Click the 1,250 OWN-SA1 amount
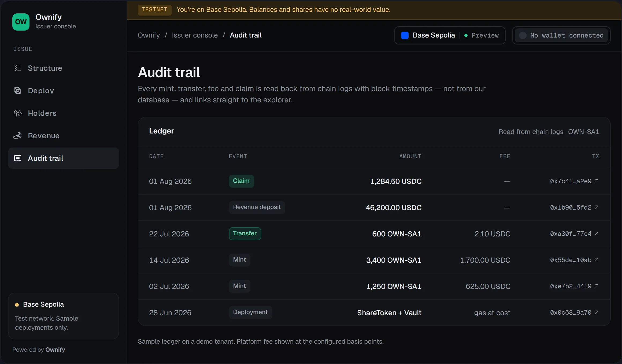 394,286
